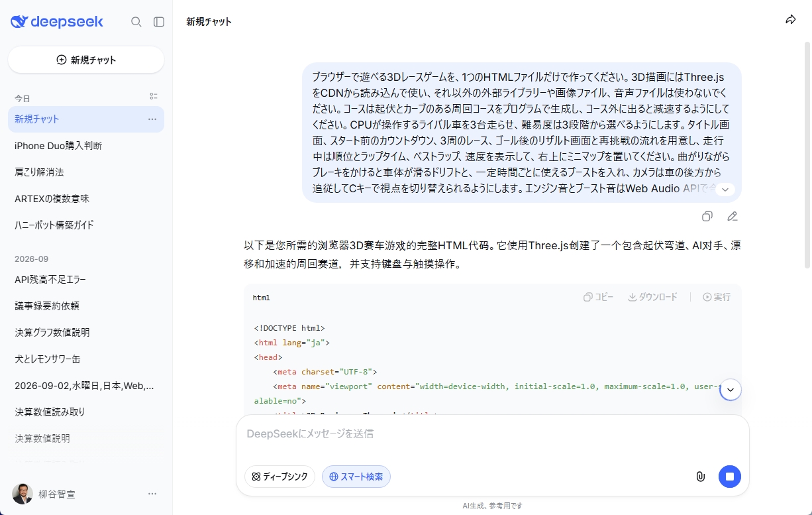Click the DeepSeek logo
This screenshot has height=515, width=812.
tap(57, 22)
